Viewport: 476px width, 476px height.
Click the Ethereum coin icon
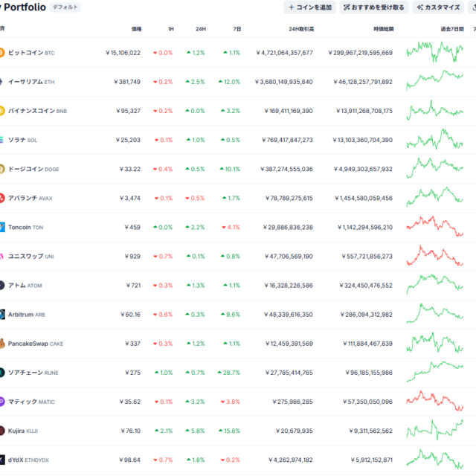1,82
